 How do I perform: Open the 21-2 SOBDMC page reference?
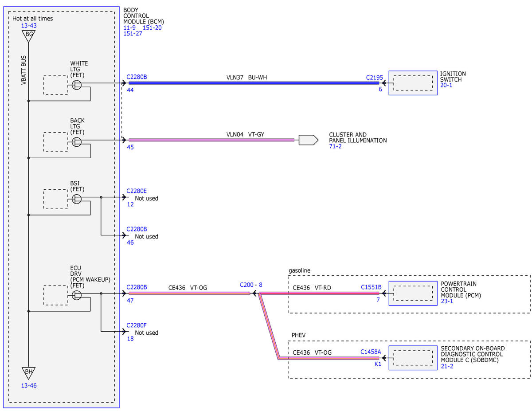click(x=447, y=367)
